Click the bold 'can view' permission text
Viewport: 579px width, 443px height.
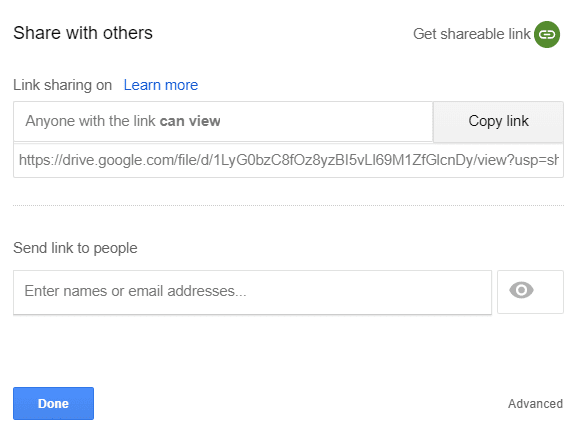coord(190,121)
